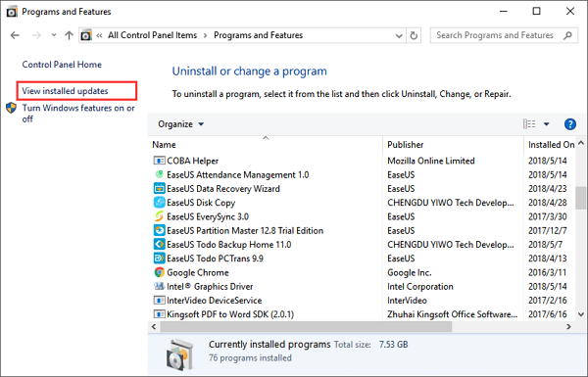
Task: Open the View installed updates link
Action: (65, 91)
